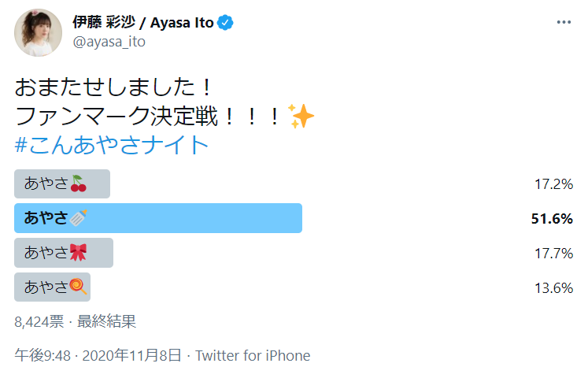Click the sparkles emoji in the tweet text
588x378 pixels.
(x=301, y=116)
